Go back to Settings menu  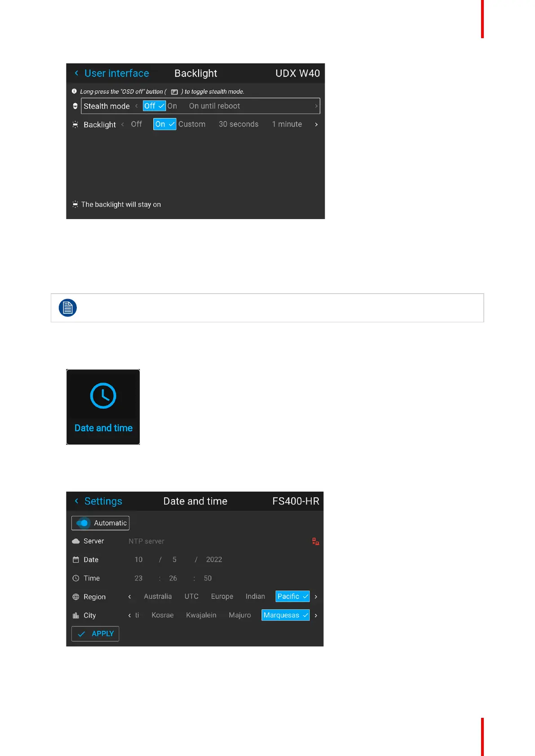(x=103, y=501)
